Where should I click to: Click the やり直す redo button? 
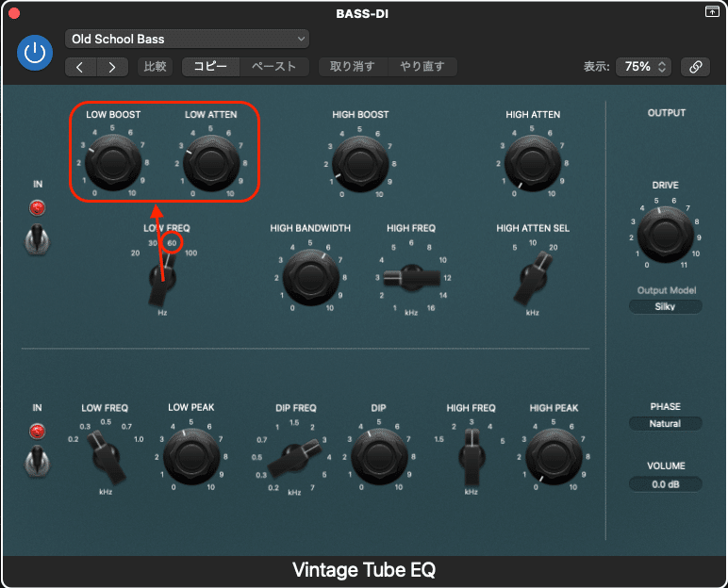(422, 67)
